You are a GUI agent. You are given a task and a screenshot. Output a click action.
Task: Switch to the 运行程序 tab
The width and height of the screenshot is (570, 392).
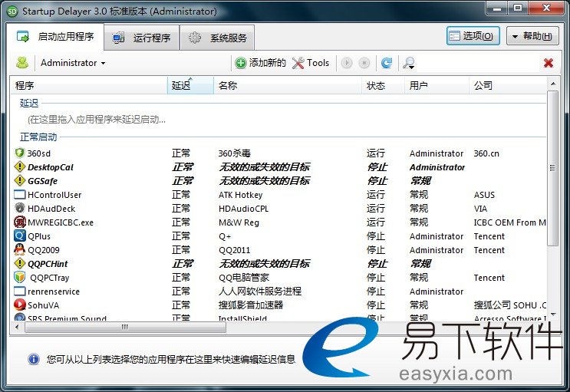tap(142, 37)
